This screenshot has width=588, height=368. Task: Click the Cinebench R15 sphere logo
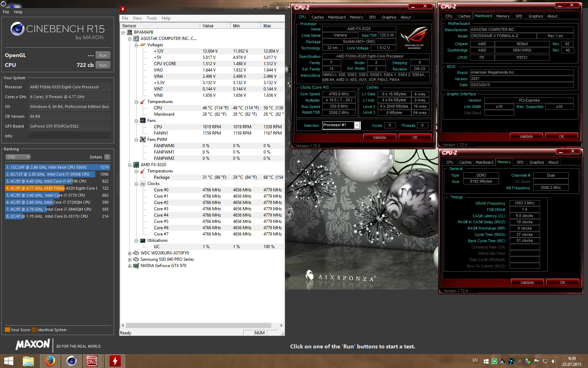pyautogui.click(x=17, y=29)
